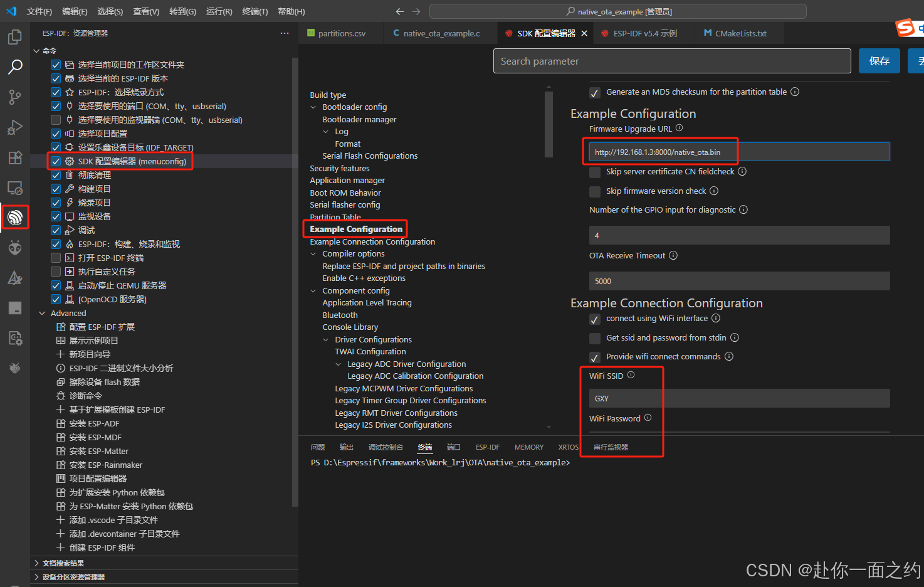Toggle connect using WiFi interface checkbox

595,319
